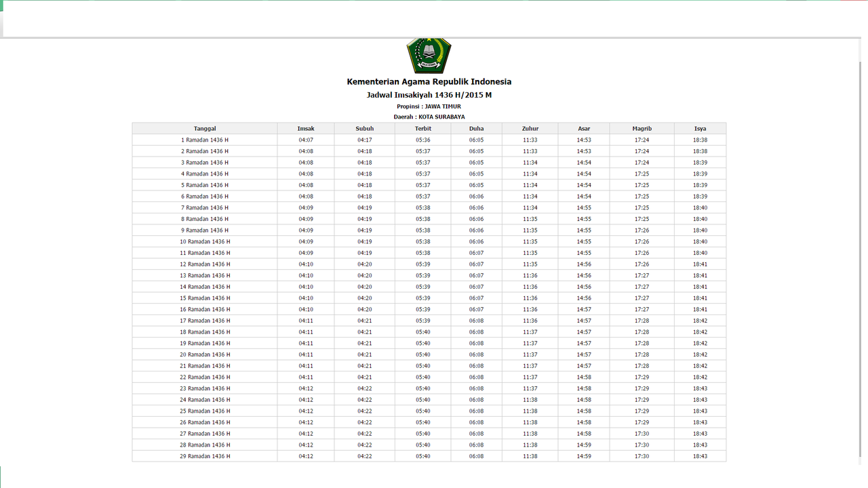
Task: Click the Propinsi : JAWA TIMUR line
Action: pyautogui.click(x=429, y=106)
